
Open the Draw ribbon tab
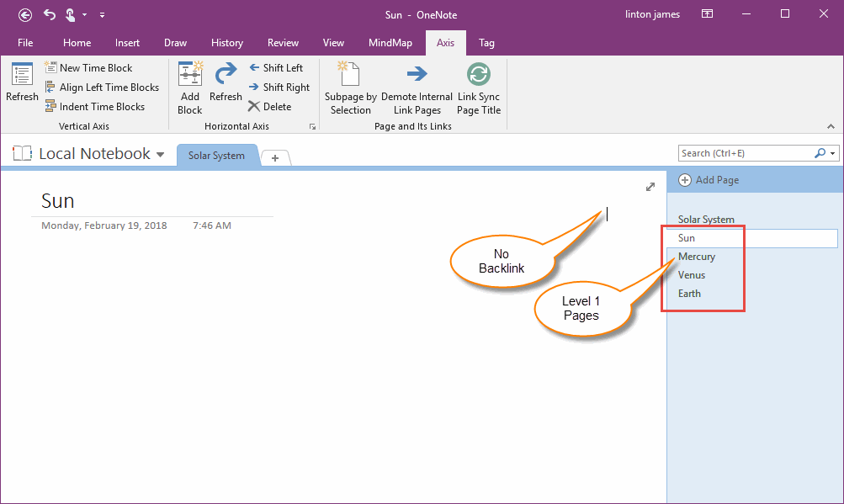click(x=176, y=43)
